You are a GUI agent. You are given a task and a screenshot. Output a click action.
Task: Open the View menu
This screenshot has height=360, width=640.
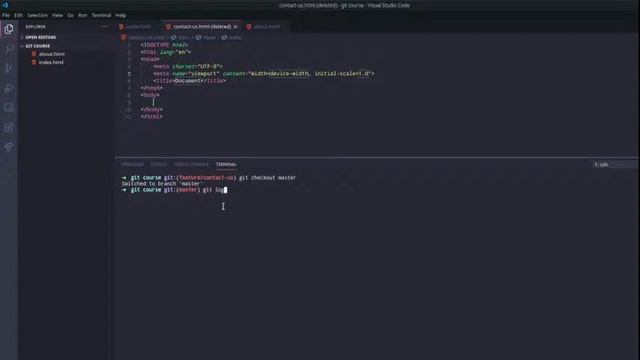[58, 15]
